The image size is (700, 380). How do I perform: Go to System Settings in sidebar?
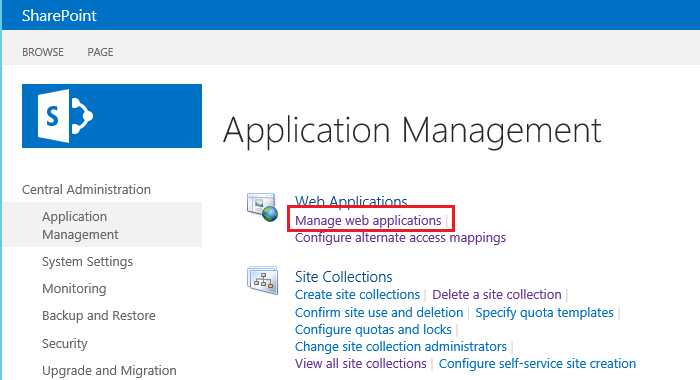(88, 262)
